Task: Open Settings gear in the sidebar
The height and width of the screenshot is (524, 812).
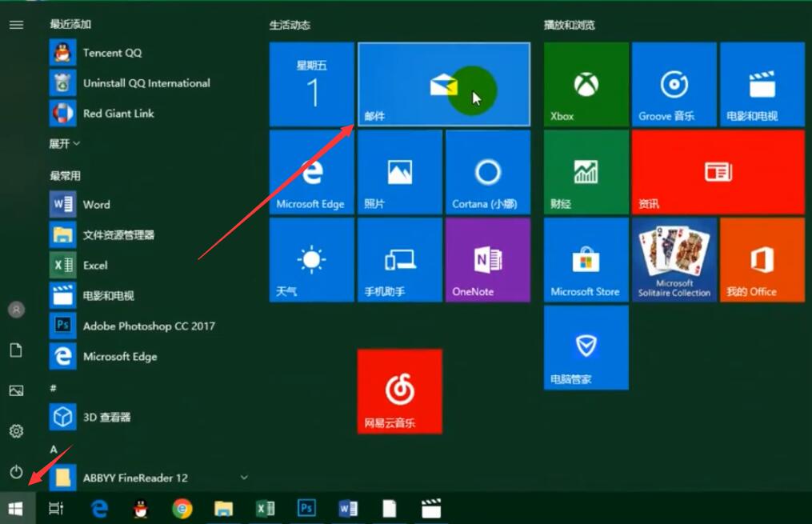Action: coord(16,431)
